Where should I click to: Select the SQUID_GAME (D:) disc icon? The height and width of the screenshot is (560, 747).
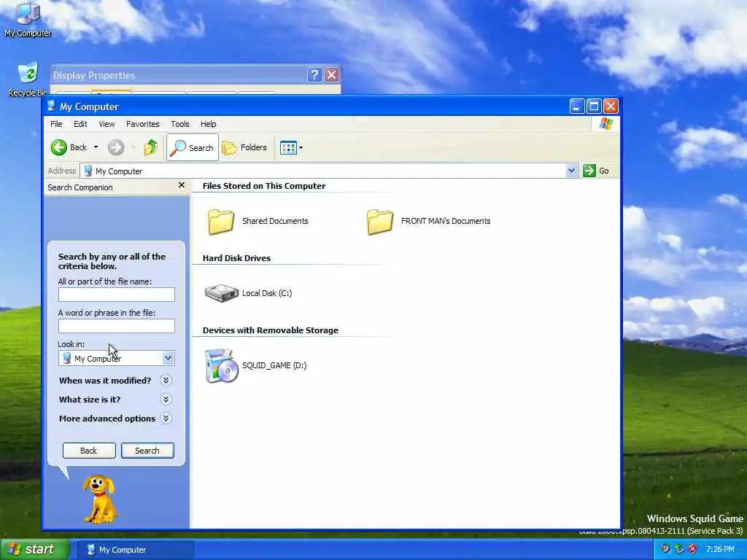tap(221, 366)
